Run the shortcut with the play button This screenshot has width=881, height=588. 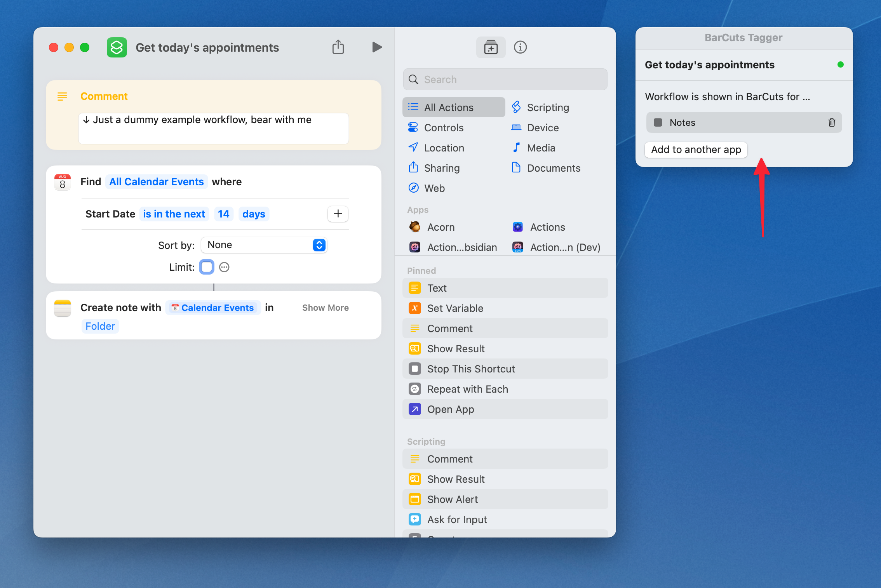tap(376, 47)
